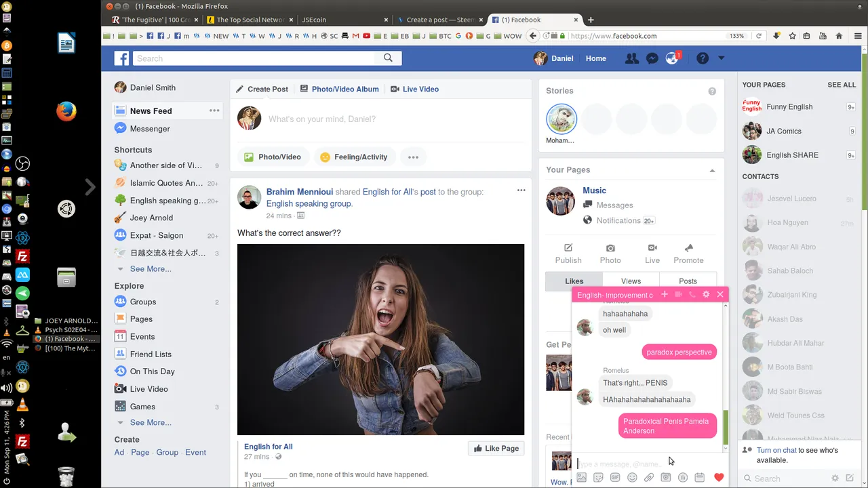The height and width of the screenshot is (488, 868).
Task: Open the Quick Help question mark icon
Action: [x=703, y=58]
